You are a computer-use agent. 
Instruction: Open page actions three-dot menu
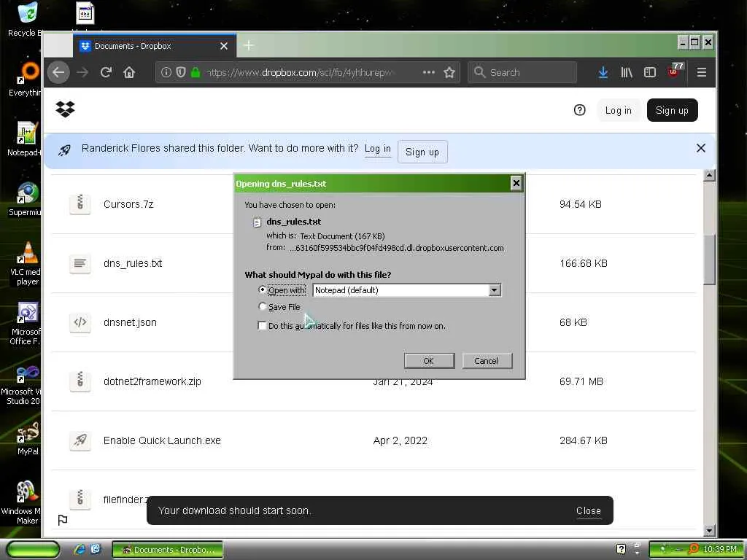(429, 72)
